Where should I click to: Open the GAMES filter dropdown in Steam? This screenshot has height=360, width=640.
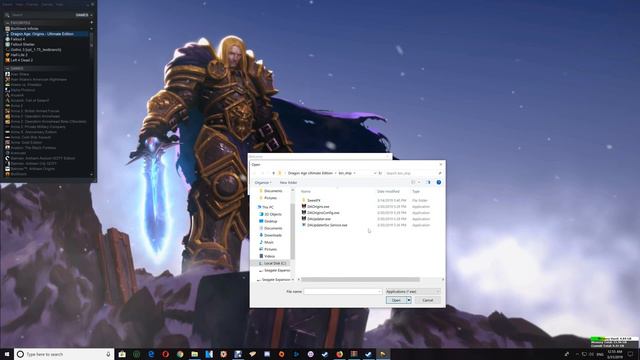[83, 15]
